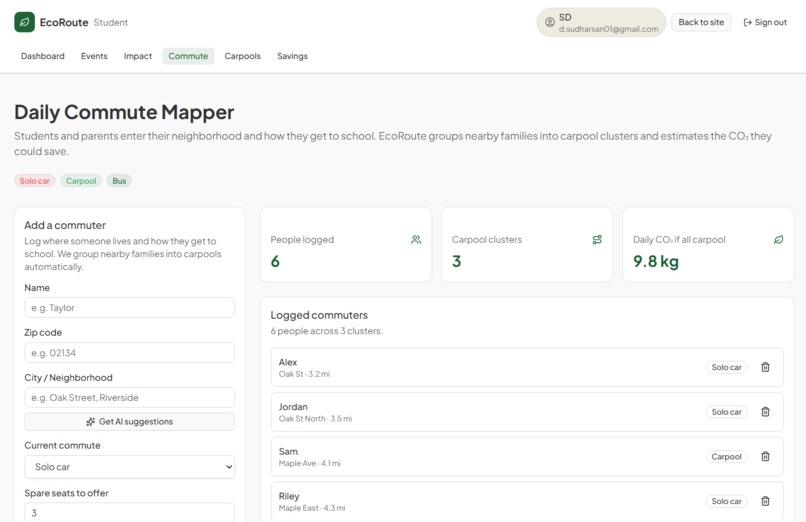Click the text Oak St North · 3.5 mi
806x522 pixels.
click(x=315, y=419)
